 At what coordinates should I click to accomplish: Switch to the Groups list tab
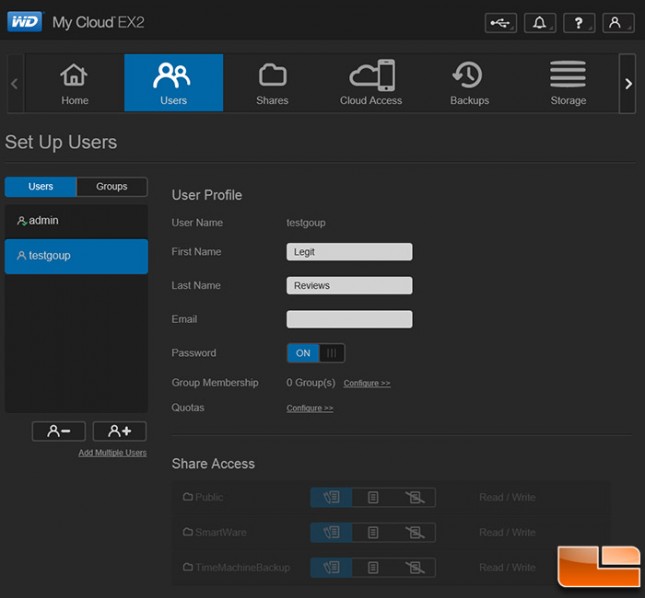click(112, 187)
